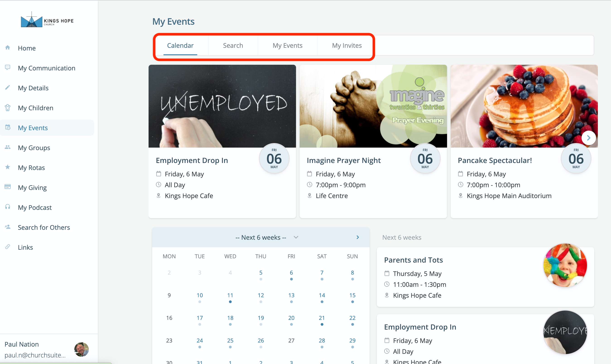611x364 pixels.
Task: Select calendar date 29
Action: pos(352,340)
